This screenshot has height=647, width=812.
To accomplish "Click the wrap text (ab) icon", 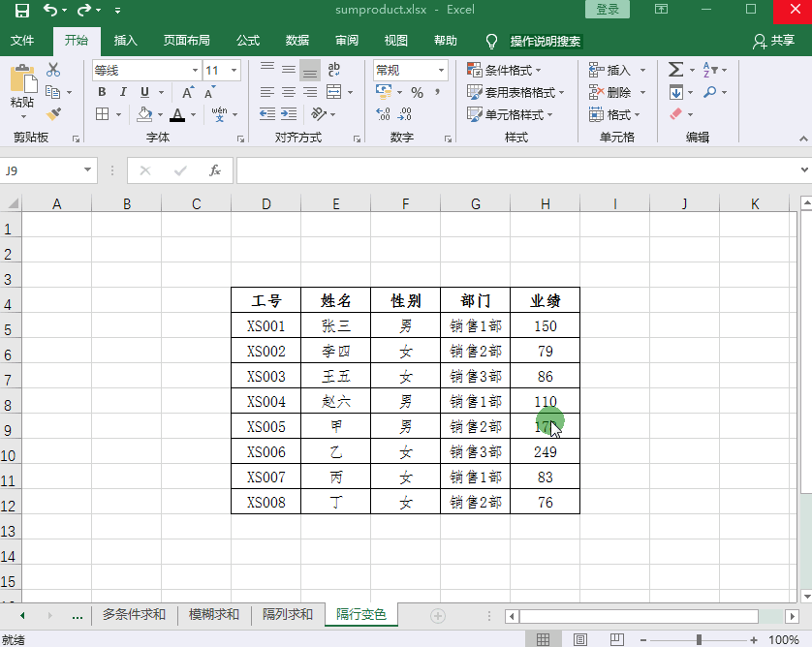I will click(334, 70).
